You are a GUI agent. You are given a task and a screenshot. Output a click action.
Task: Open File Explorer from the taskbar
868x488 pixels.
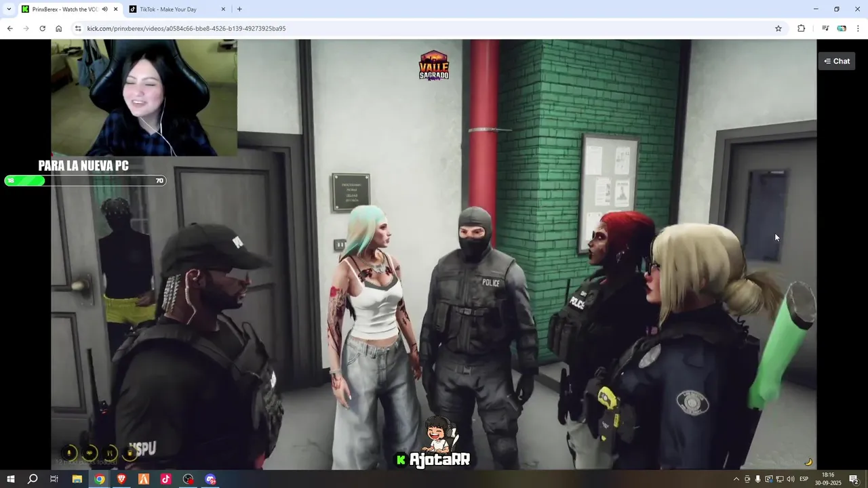[x=77, y=479]
